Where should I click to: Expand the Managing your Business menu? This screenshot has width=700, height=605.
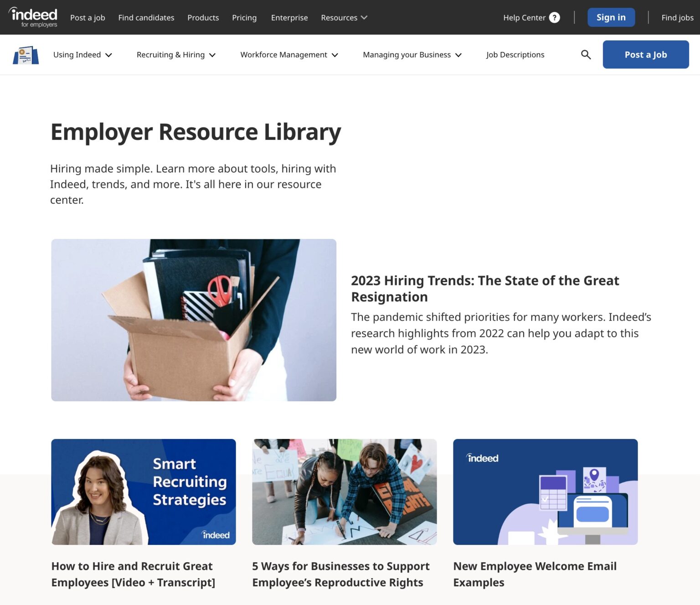tap(412, 54)
